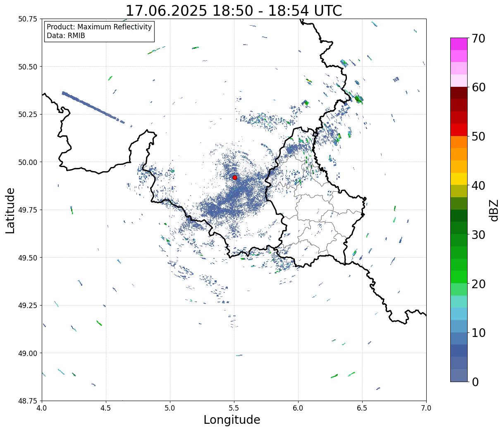The height and width of the screenshot is (430, 504).
Task: Click the longitude tick label 7.0
Action: (x=426, y=408)
